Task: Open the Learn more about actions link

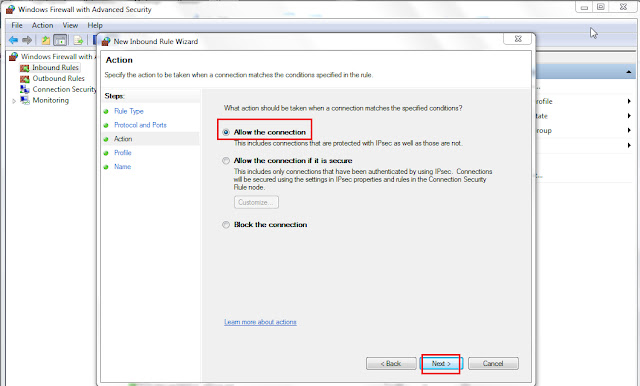Action: coord(260,322)
